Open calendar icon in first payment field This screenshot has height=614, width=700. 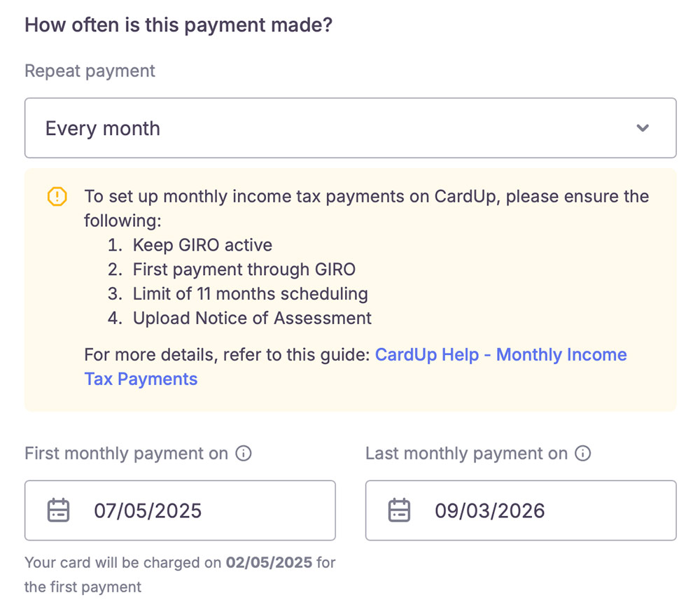58,510
